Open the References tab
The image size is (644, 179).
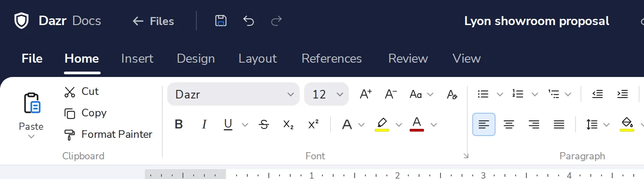[332, 59]
